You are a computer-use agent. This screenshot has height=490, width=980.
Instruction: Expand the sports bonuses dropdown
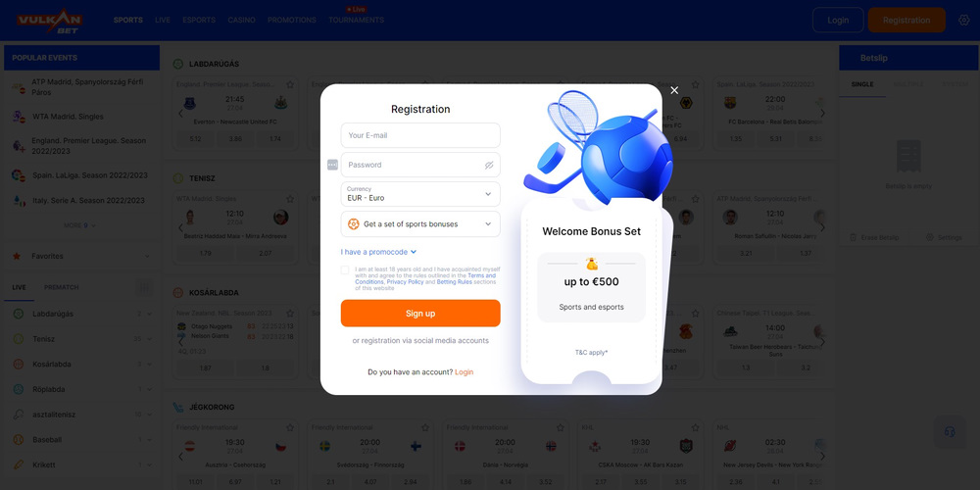point(420,223)
